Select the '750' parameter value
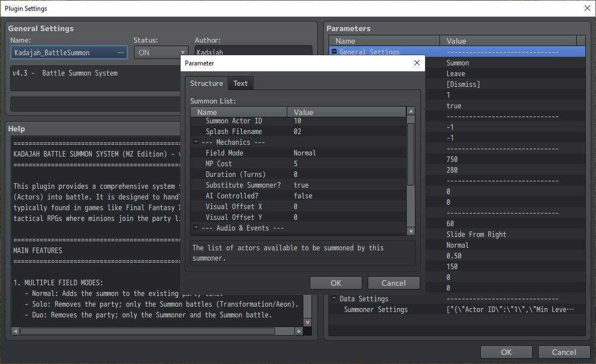596x364 pixels. point(452,159)
